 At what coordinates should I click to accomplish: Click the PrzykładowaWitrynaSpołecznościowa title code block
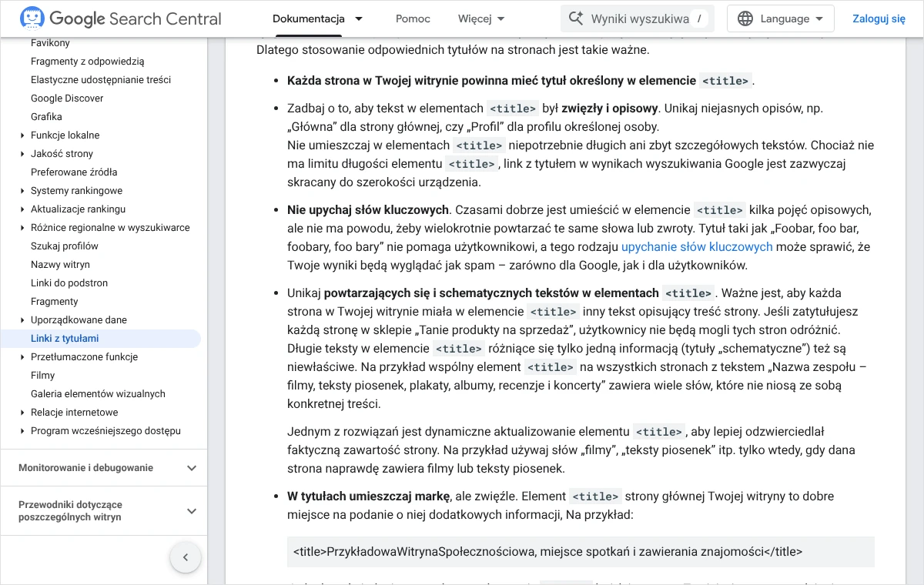pyautogui.click(x=581, y=551)
